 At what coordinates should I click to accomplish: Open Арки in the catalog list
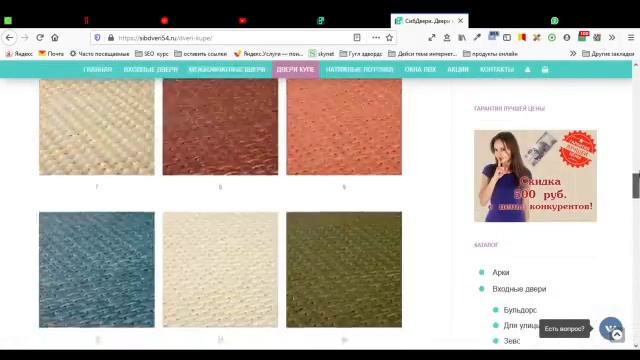click(x=501, y=272)
